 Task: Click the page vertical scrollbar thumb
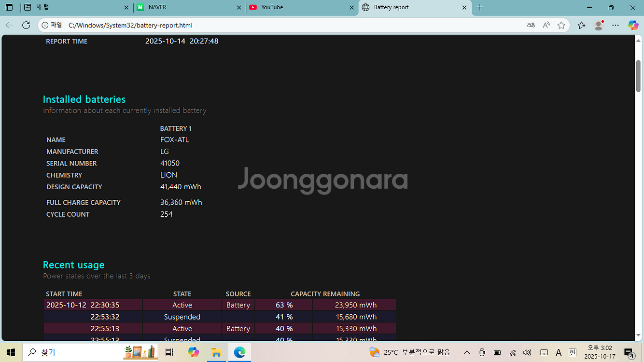(639, 75)
